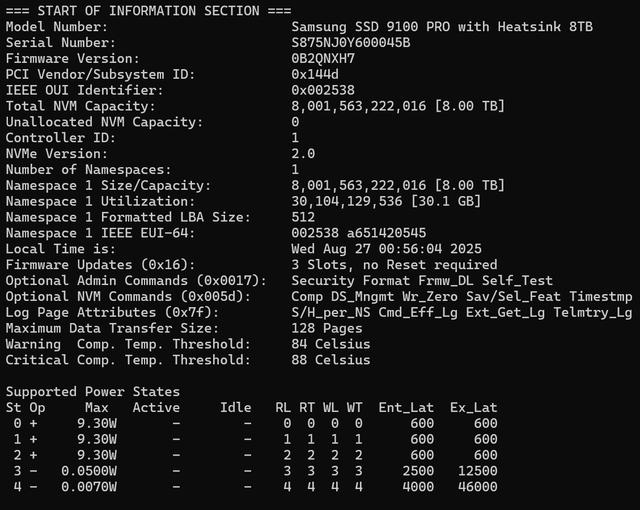640x510 pixels.
Task: Click the firmware version 0B2QNXH7
Action: coord(323,58)
